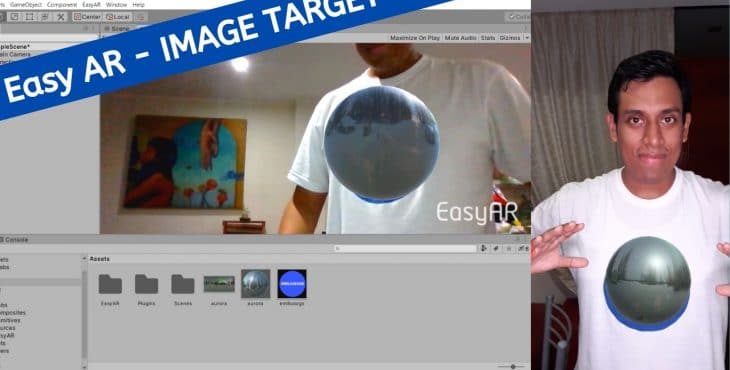730x370 pixels.
Task: Select the highlighted row in Project tree
Action: (x=41, y=282)
